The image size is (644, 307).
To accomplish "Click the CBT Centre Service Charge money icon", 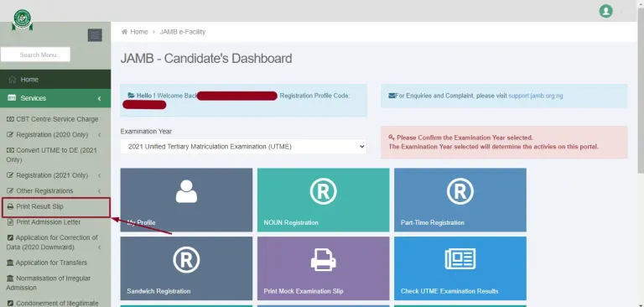I will tap(10, 119).
